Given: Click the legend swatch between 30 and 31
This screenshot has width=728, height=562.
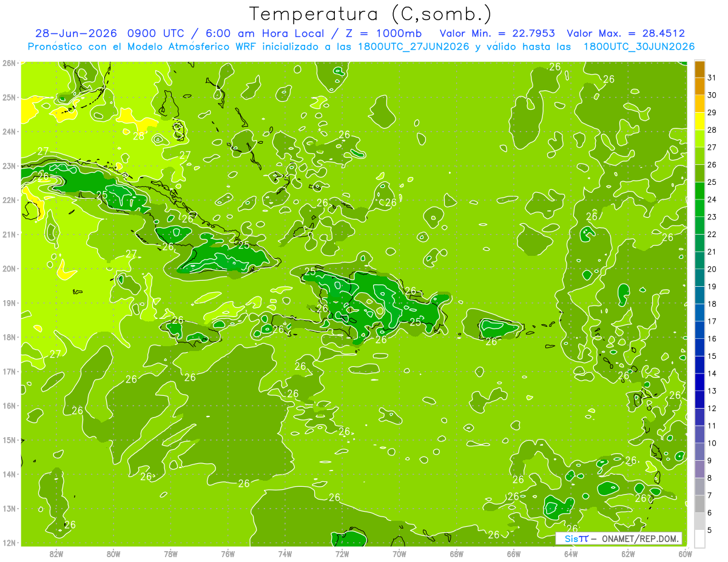Looking at the screenshot, I should 699,87.
